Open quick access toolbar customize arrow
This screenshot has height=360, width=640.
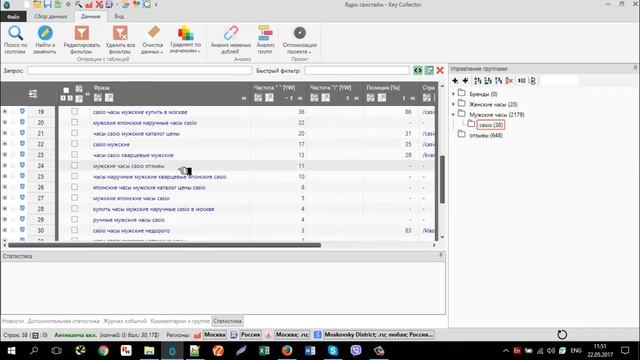156,5
